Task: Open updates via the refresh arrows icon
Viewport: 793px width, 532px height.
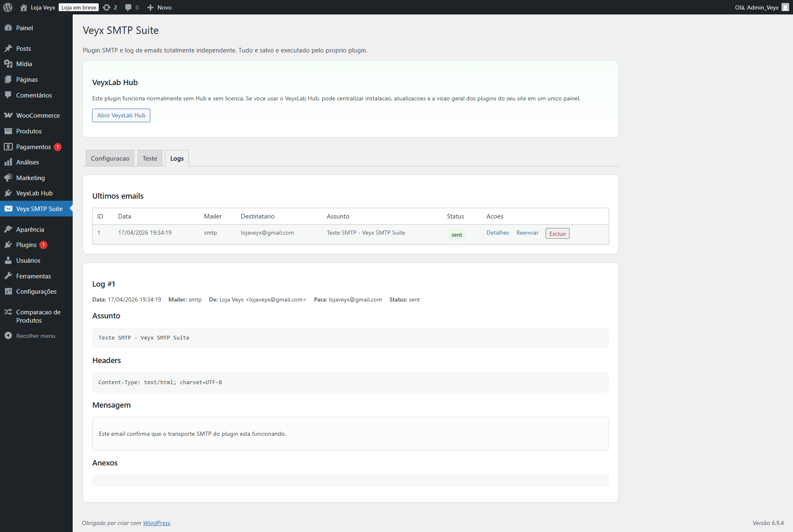Action: (107, 7)
